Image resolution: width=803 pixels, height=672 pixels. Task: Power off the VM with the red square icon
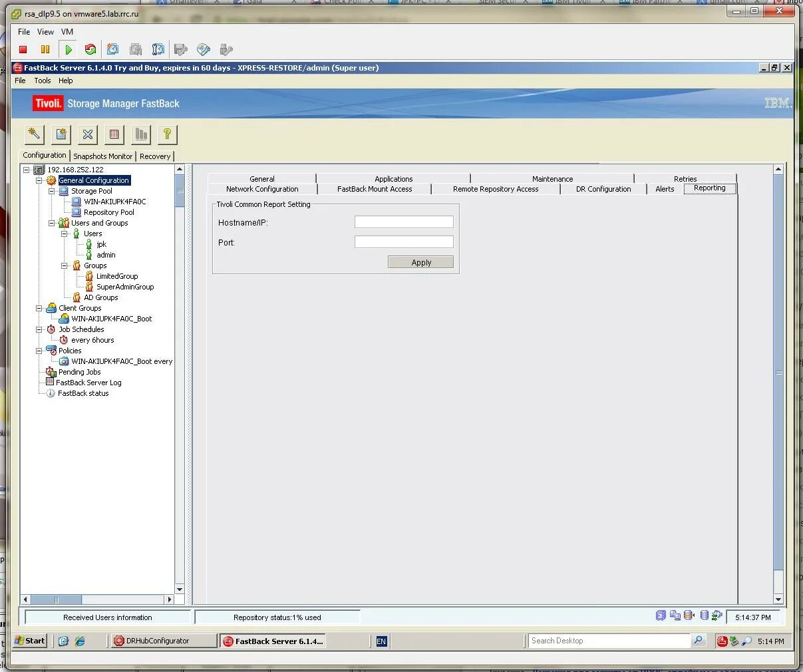(x=22, y=49)
